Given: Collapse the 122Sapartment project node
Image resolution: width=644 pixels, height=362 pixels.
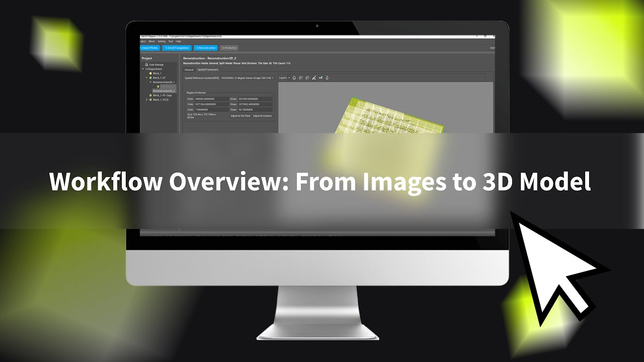Looking at the screenshot, I should [143, 69].
